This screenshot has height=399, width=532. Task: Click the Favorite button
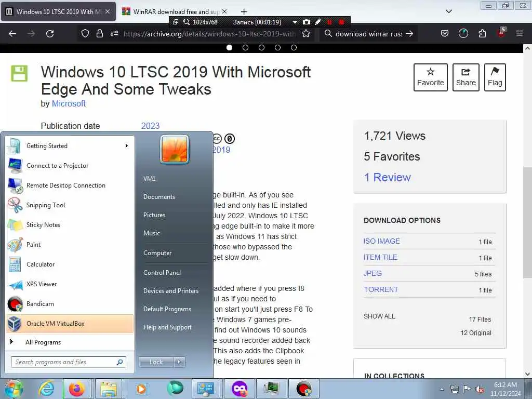[x=431, y=77]
